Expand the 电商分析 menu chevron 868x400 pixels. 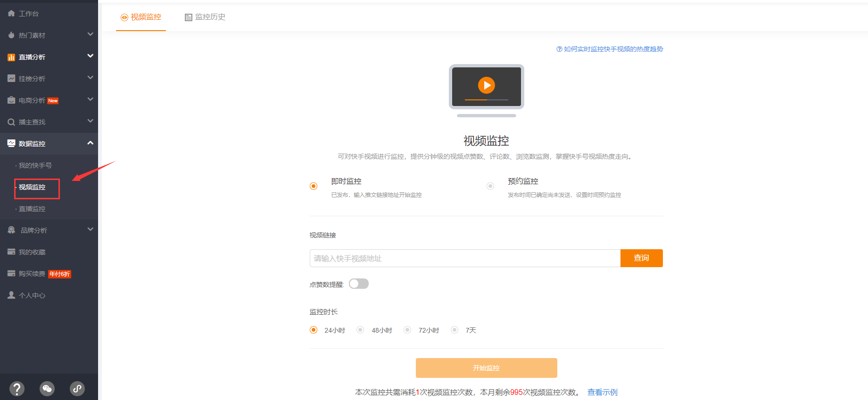click(91, 99)
